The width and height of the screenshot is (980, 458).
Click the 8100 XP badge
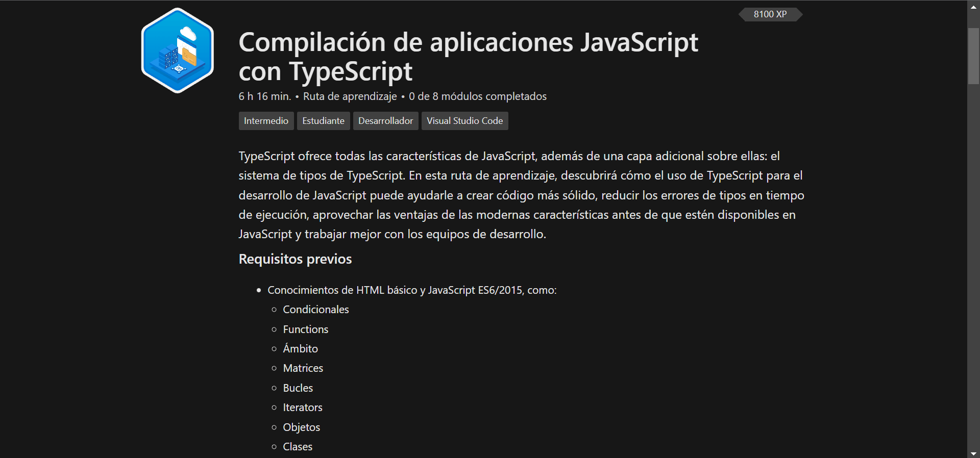(x=770, y=14)
